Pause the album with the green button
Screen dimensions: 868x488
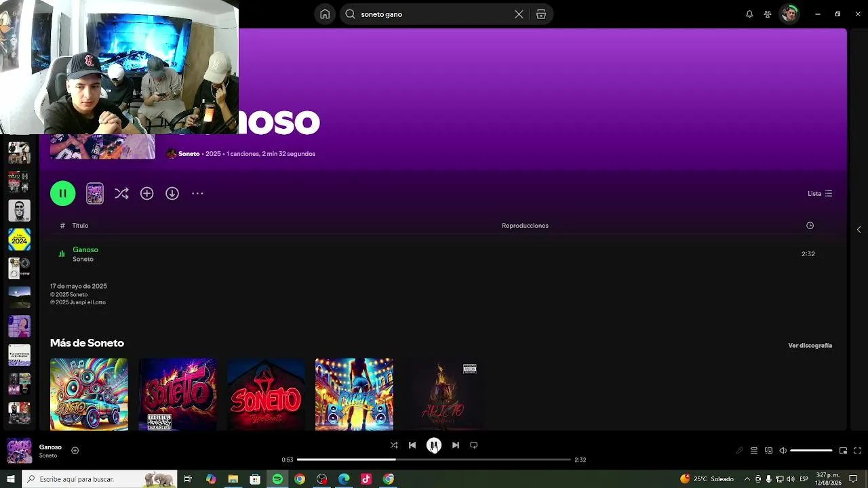tap(62, 194)
